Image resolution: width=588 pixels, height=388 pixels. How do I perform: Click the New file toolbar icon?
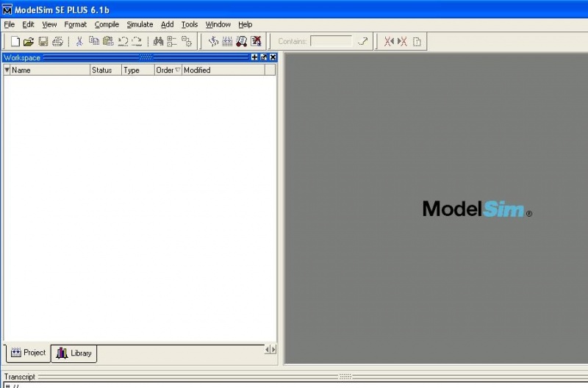[15, 42]
